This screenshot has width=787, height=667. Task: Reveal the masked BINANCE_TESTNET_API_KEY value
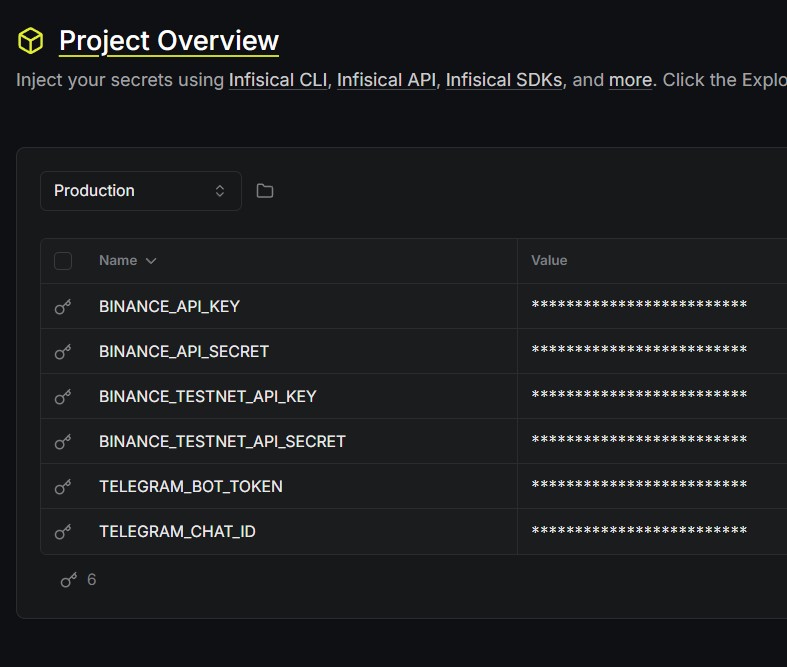pyautogui.click(x=639, y=394)
